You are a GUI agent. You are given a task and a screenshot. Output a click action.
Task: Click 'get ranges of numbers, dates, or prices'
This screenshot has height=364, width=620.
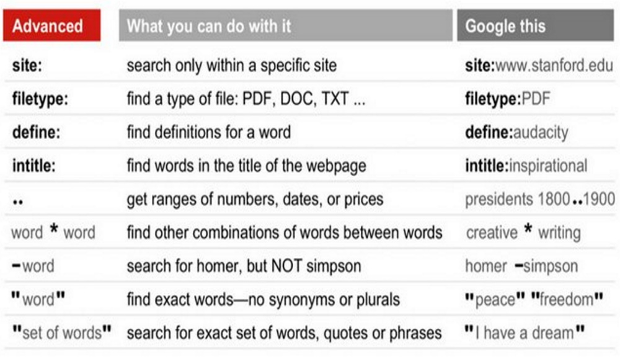pos(255,199)
